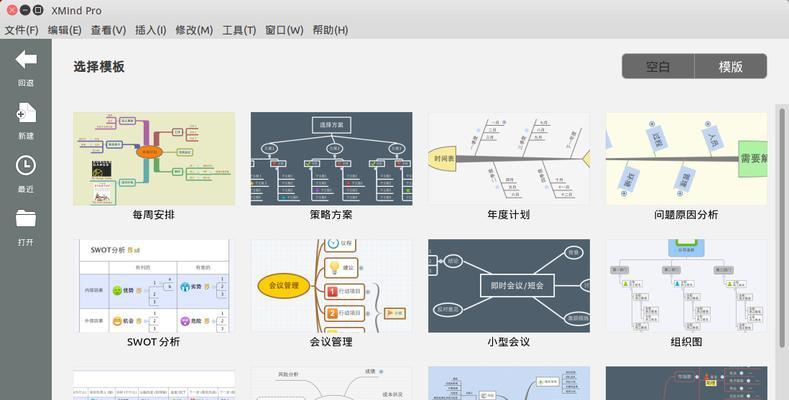Select the 每周安排 template thumbnail

(x=154, y=158)
